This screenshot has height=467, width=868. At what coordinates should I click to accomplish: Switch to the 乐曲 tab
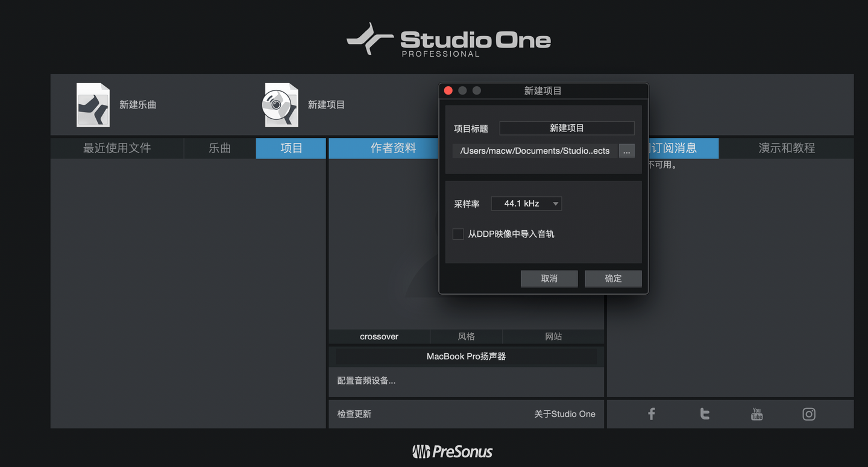coord(220,148)
